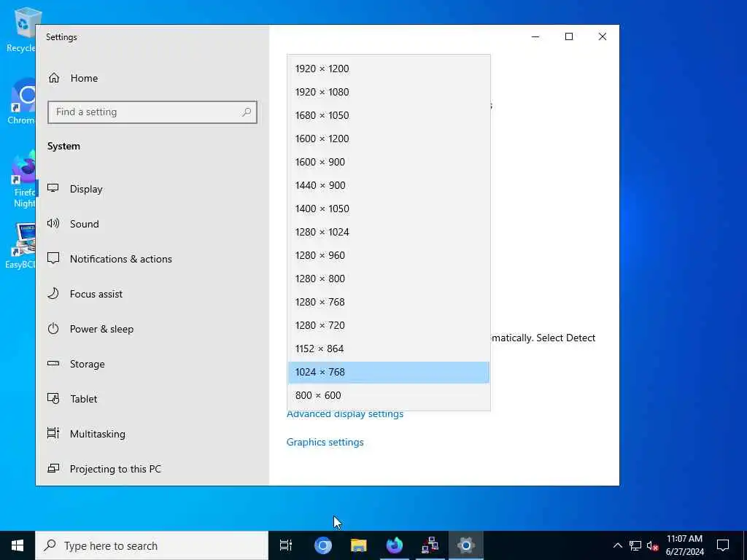Maximize the Settings window
747x560 pixels.
(x=569, y=36)
